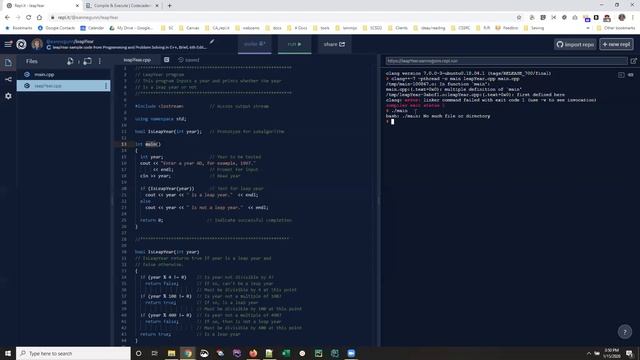Open Task View on taskbar
The height and width of the screenshot is (360, 640).
coord(154,353)
